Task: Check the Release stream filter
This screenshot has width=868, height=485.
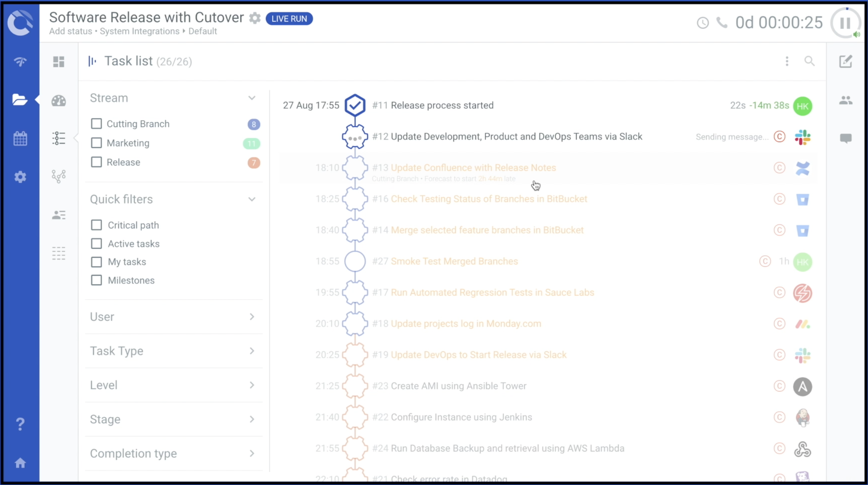Action: (96, 162)
